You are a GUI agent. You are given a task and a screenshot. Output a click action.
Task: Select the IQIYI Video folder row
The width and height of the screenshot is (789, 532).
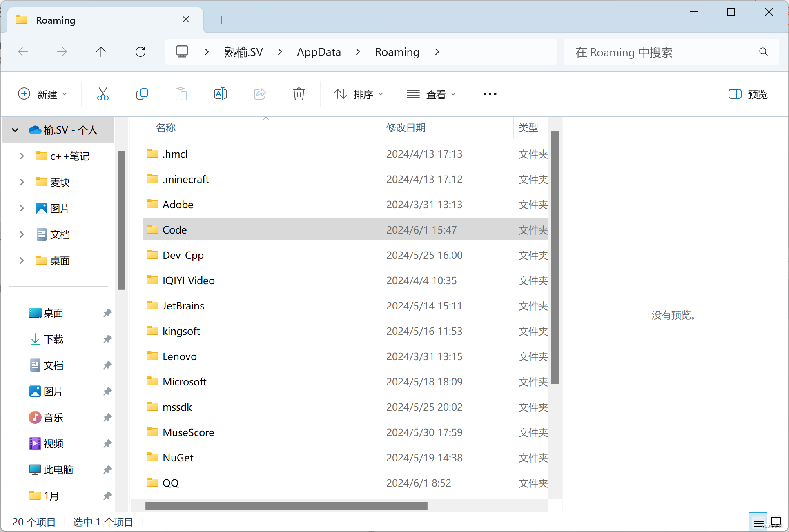point(345,280)
